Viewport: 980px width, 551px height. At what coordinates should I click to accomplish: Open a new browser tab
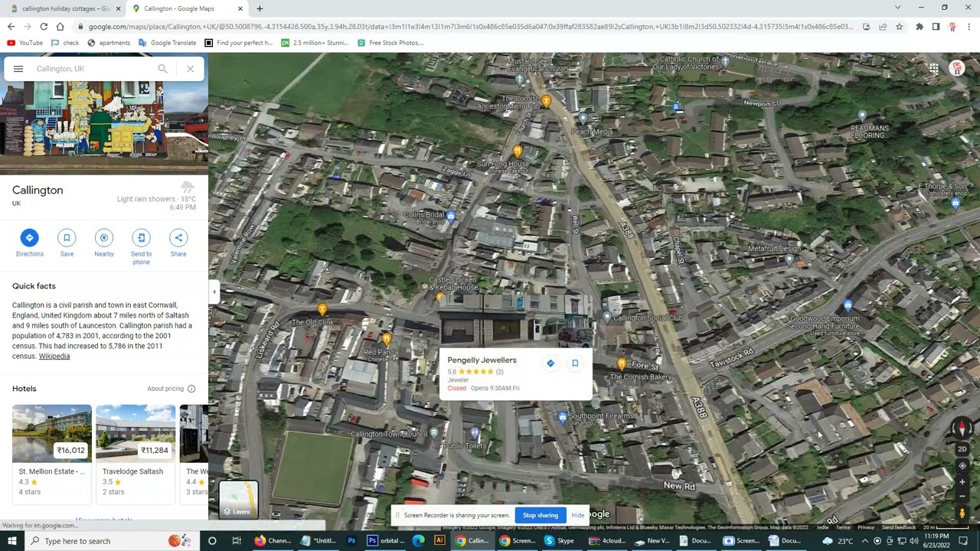(260, 8)
